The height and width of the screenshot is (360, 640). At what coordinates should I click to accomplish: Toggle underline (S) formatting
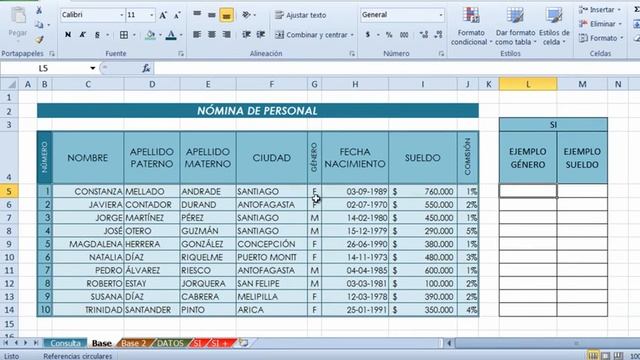[97, 35]
